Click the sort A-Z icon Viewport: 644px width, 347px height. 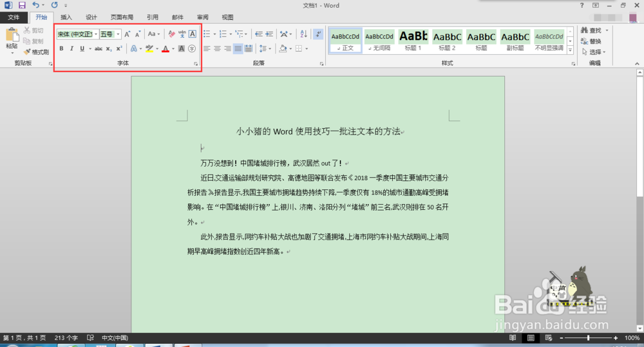[x=303, y=34]
